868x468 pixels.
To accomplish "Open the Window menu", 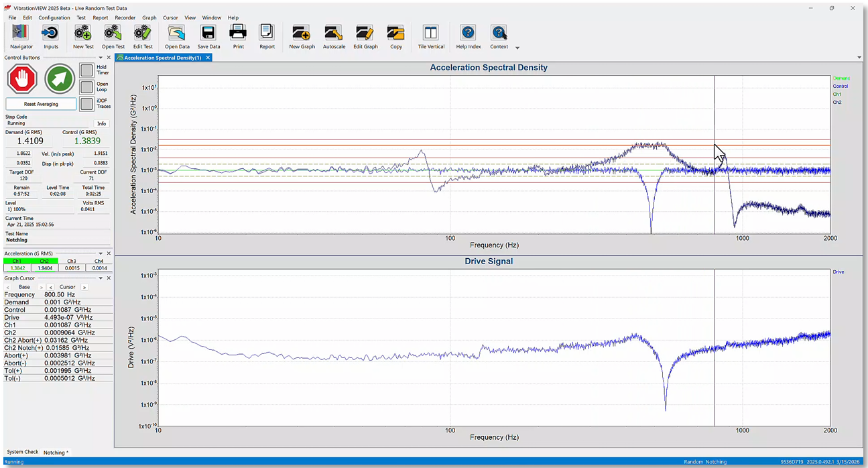I will click(x=212, y=17).
